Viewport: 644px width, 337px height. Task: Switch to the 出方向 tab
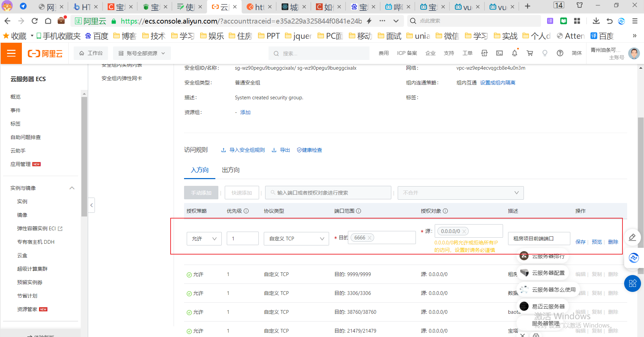tap(231, 170)
